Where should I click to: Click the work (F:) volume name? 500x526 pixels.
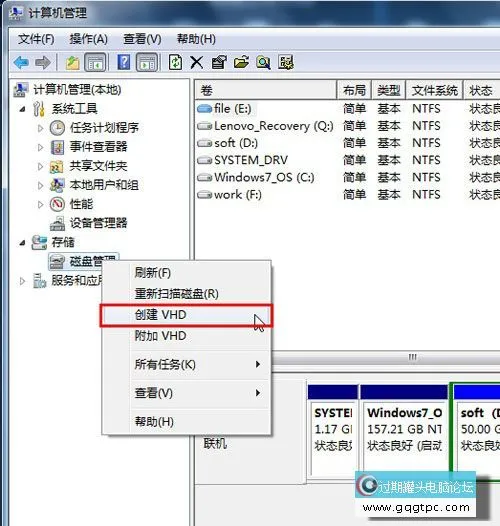(238, 195)
